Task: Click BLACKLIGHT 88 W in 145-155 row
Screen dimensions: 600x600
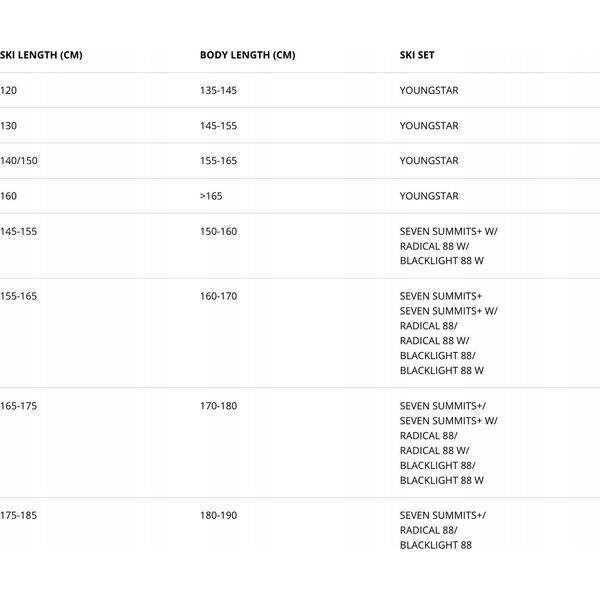Action: (x=442, y=261)
